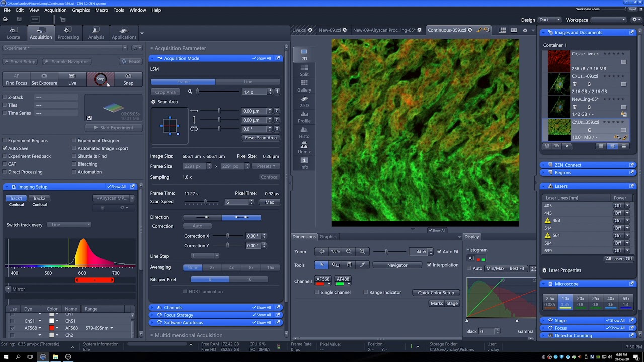644x362 pixels.
Task: Click Set Exposure tool
Action: (44, 79)
